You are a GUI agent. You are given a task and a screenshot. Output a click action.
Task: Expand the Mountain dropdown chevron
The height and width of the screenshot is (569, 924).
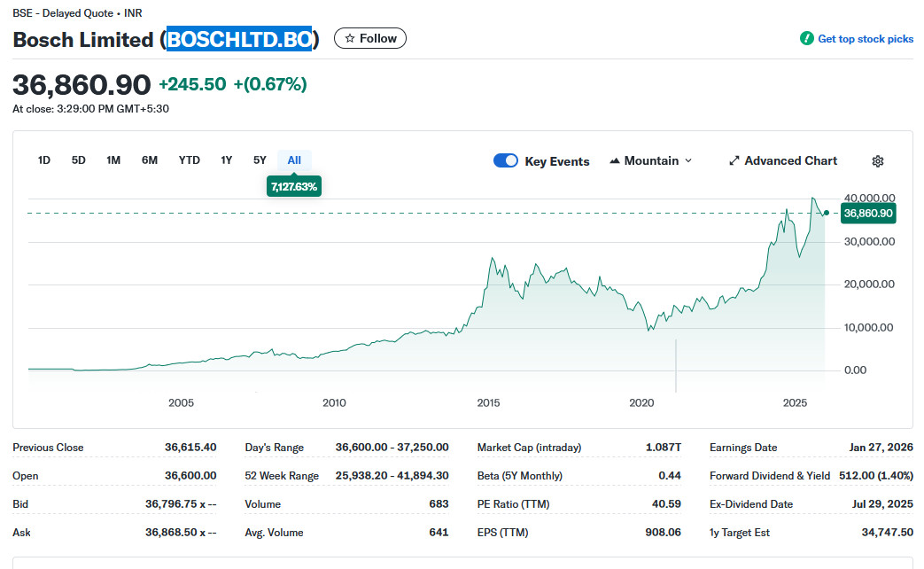click(688, 161)
